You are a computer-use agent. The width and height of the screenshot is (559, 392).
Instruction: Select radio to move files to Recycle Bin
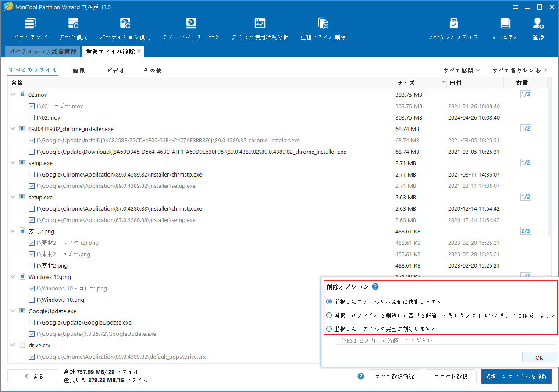329,301
